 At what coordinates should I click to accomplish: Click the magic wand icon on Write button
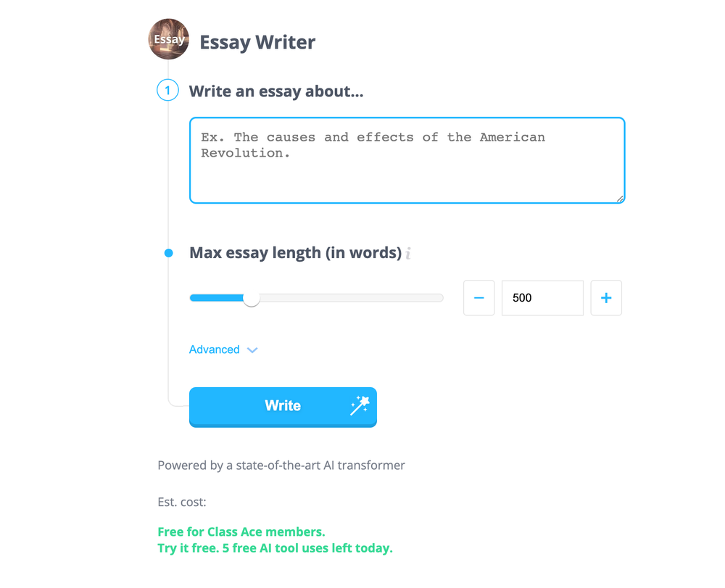pos(360,405)
